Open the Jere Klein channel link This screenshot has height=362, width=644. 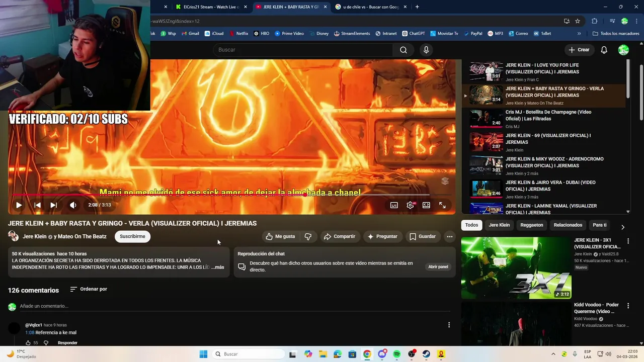coord(34,236)
